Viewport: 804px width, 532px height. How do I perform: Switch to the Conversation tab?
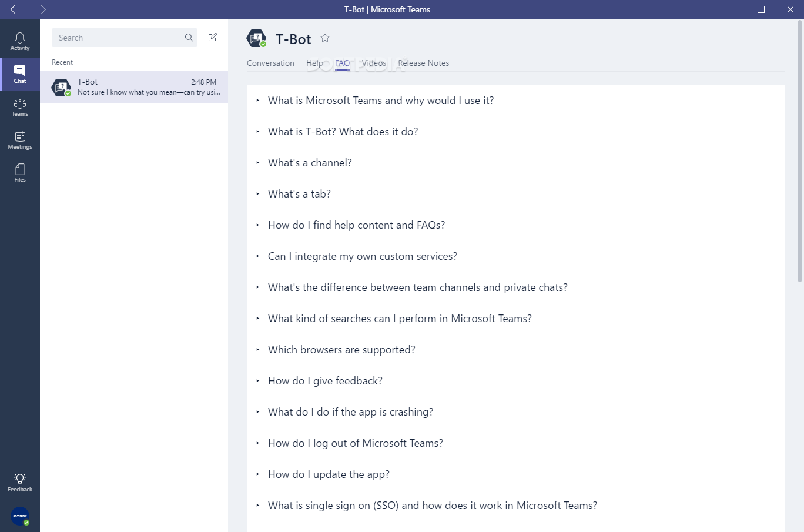pos(270,63)
